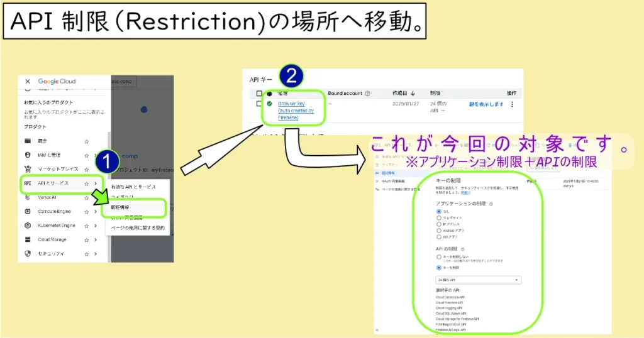Screen dimensions: 644x338
Task: Open the three-dot actions menu for Browser key
Action: point(512,104)
